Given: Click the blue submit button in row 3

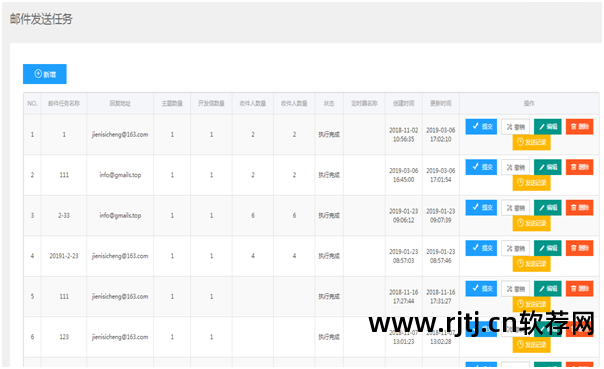Looking at the screenshot, I should click(x=481, y=207).
